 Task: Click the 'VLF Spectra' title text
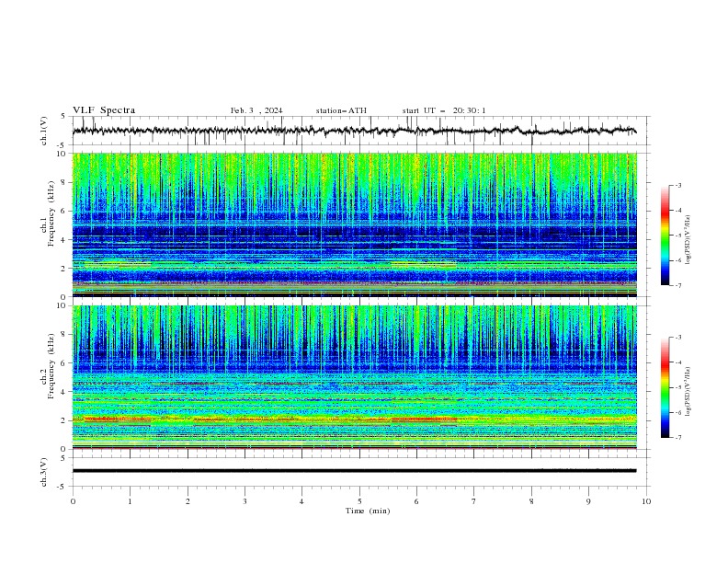[104, 110]
